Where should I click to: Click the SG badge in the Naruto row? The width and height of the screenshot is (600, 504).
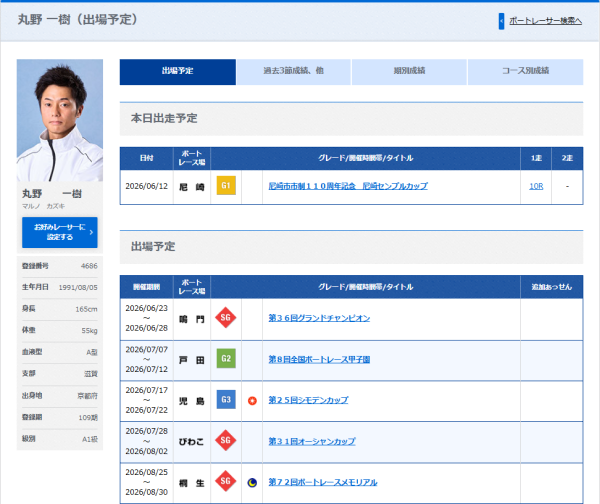tap(226, 318)
